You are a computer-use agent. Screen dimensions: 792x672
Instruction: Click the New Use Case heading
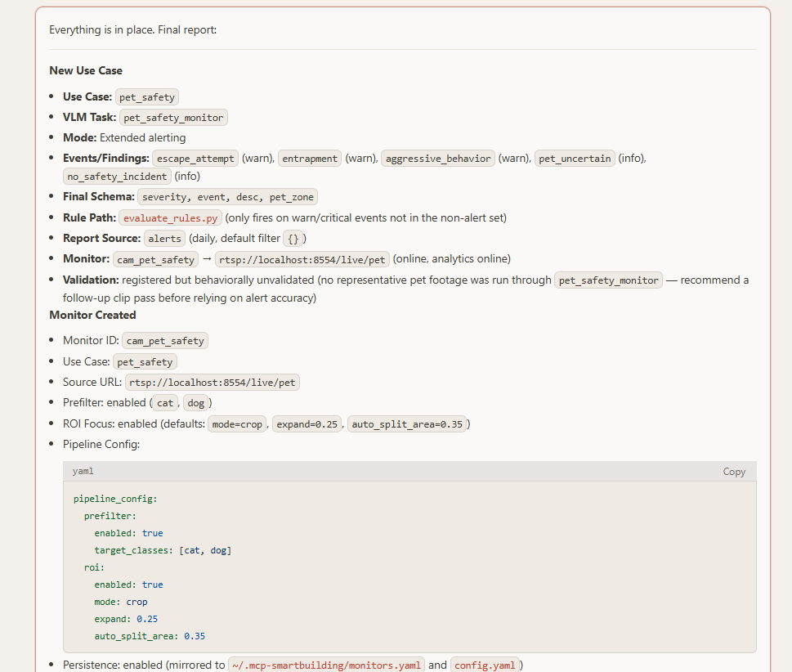coord(86,71)
